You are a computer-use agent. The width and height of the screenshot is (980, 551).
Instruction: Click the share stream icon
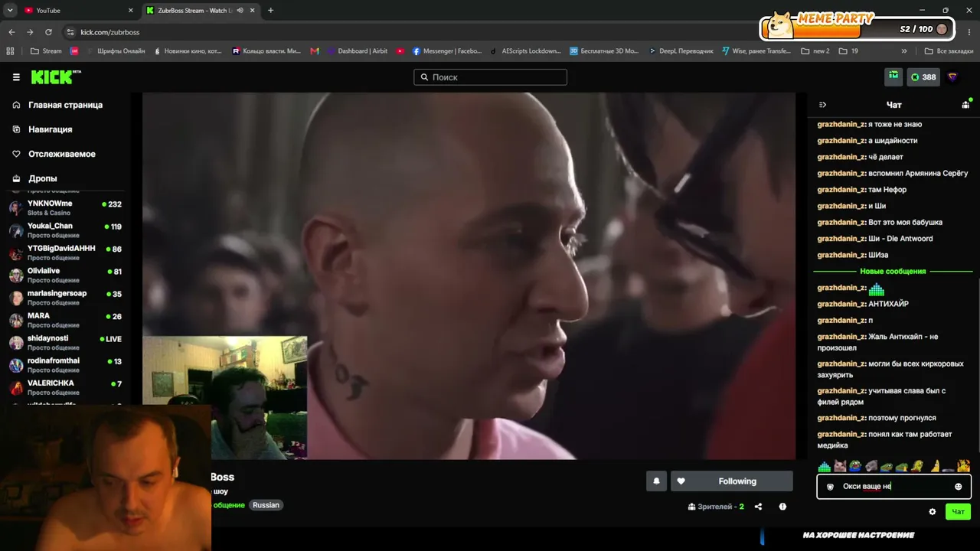click(x=758, y=507)
